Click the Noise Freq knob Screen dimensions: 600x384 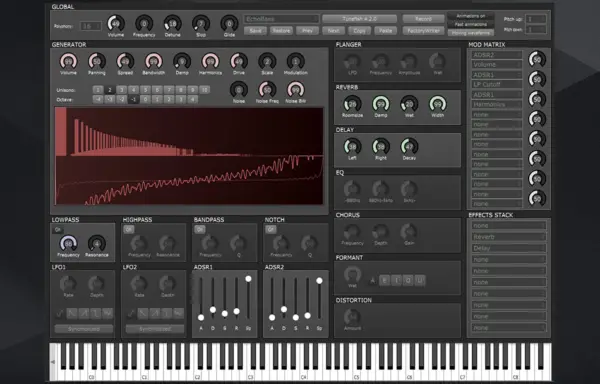tap(267, 90)
